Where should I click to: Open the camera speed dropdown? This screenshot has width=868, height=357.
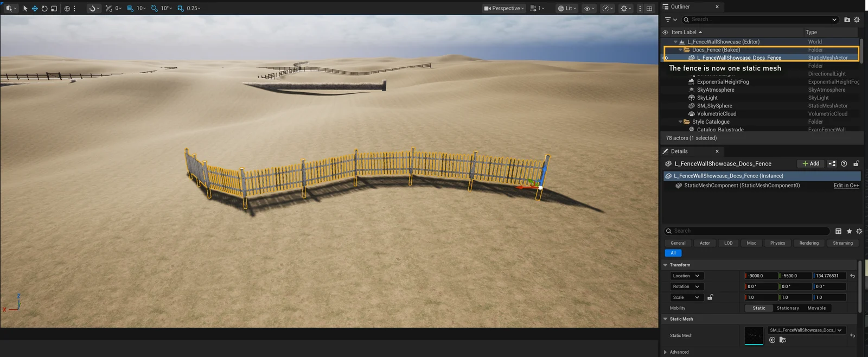click(x=537, y=8)
